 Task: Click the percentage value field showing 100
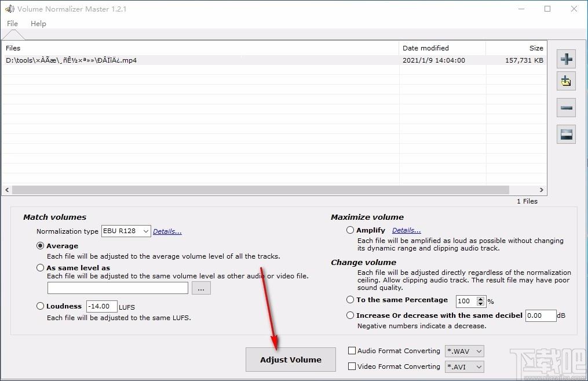(x=466, y=301)
